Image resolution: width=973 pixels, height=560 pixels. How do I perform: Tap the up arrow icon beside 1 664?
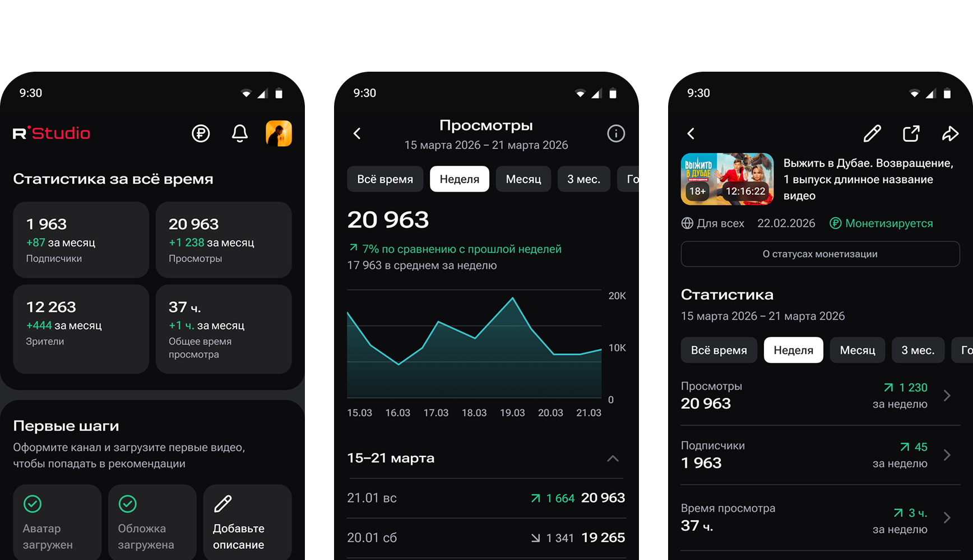click(x=536, y=498)
